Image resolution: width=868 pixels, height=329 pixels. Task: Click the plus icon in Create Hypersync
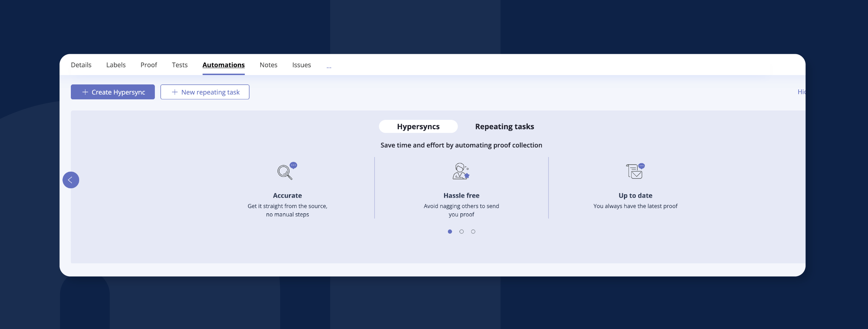85,92
